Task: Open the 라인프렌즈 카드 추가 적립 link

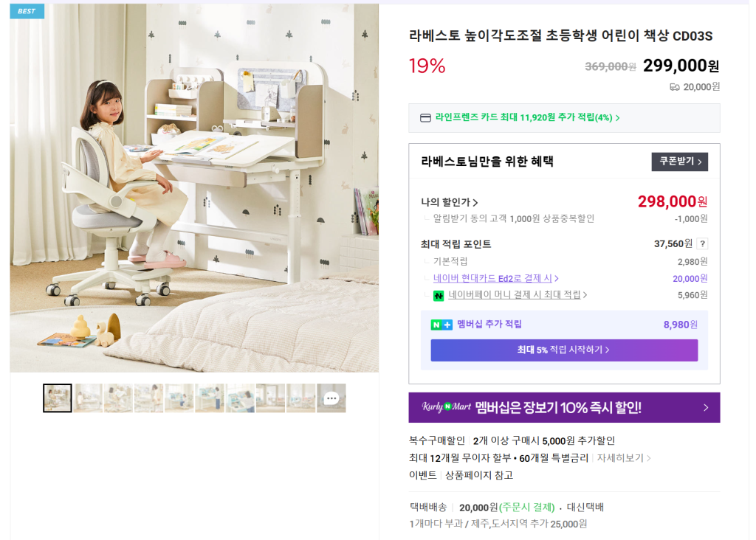Action: click(527, 117)
